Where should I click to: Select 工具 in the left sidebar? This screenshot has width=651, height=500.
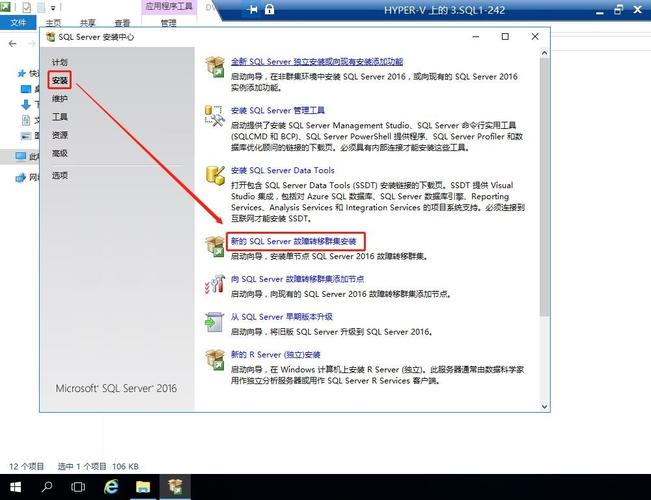59,117
